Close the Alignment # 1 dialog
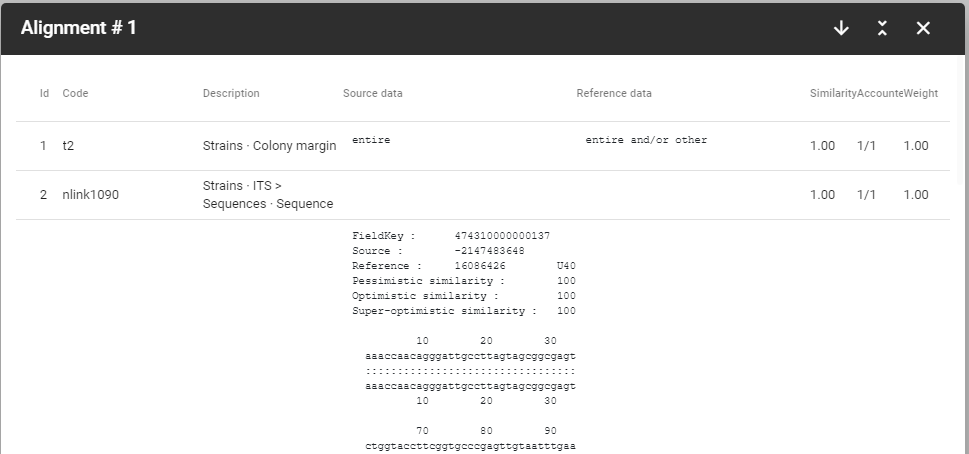This screenshot has width=969, height=454. (x=923, y=28)
